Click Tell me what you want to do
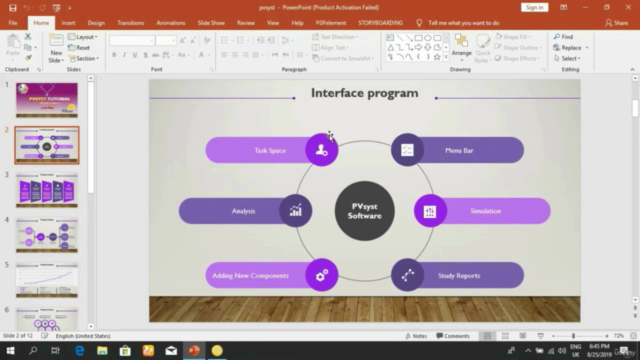This screenshot has width=640, height=360. click(463, 23)
